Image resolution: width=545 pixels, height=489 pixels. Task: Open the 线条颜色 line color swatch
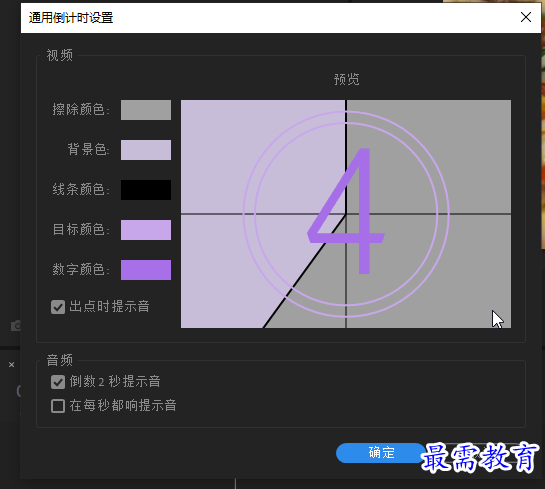pyautogui.click(x=146, y=190)
